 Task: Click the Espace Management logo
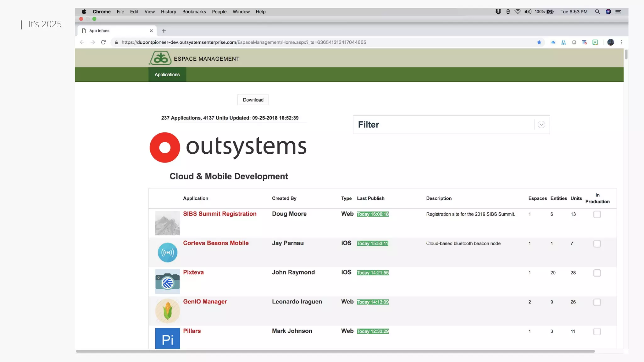pyautogui.click(x=160, y=58)
